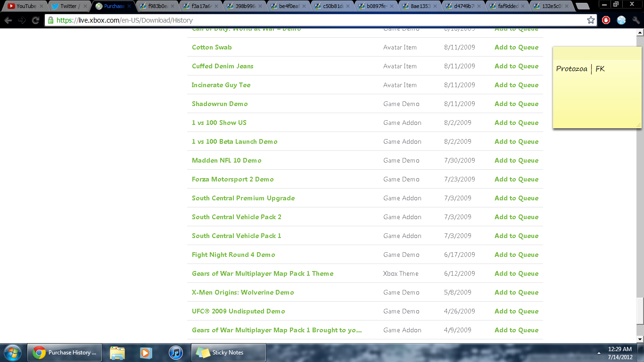Open the Forza Motorsport 2 Demo link

pyautogui.click(x=233, y=179)
